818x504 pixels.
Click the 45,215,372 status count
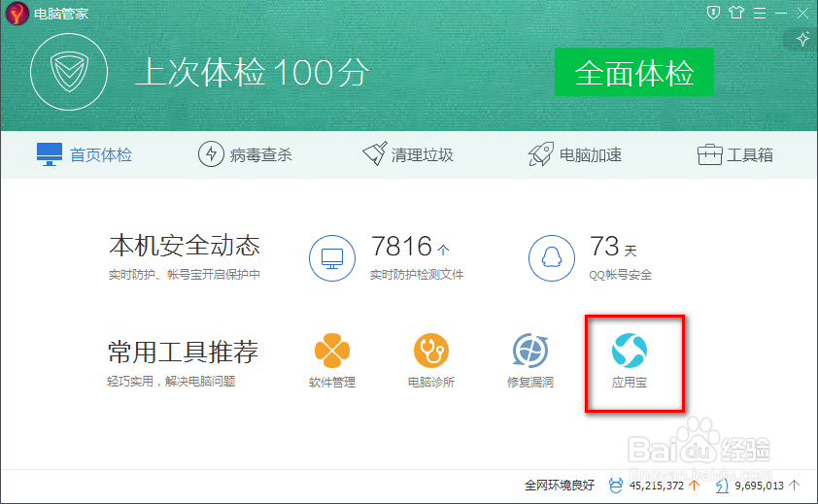(657, 486)
